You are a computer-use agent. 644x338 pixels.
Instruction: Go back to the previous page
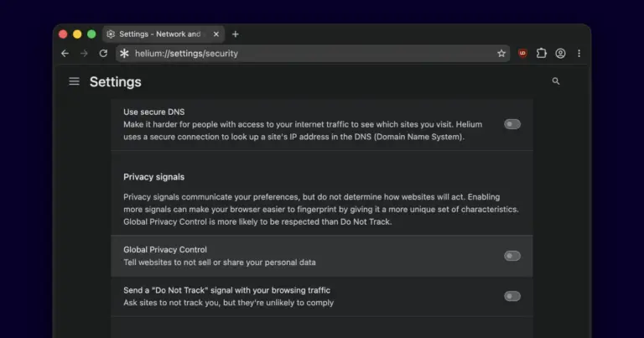pos(65,54)
